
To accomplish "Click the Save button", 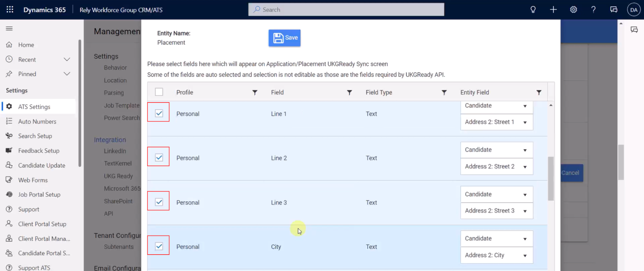I will point(284,38).
